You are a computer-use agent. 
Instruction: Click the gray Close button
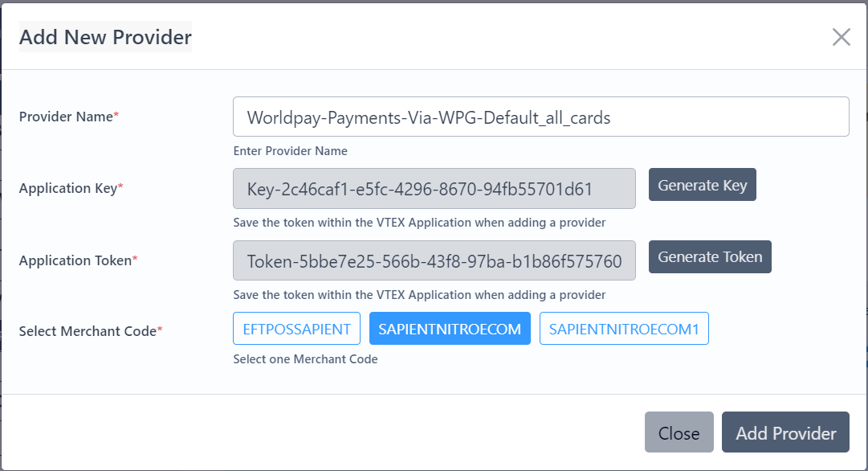679,432
